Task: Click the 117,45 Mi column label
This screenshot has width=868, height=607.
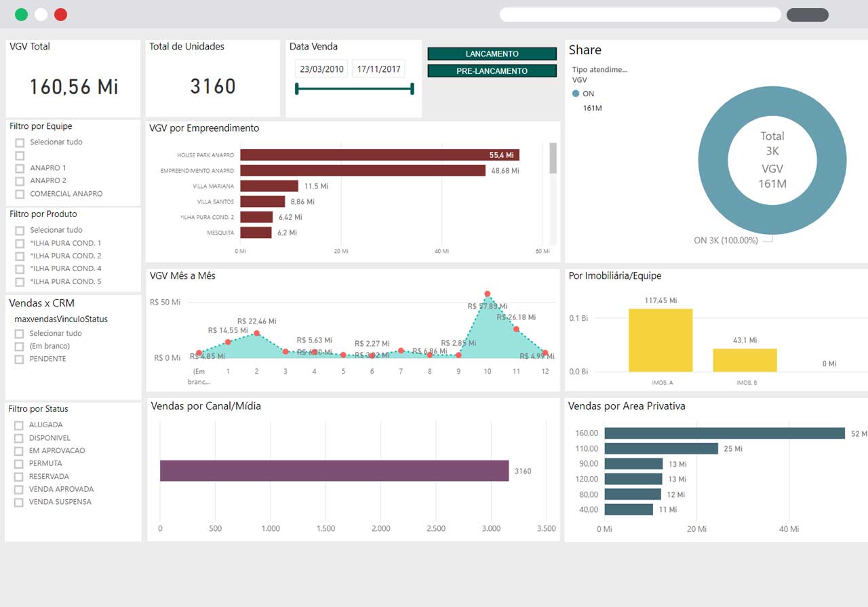Action: coord(660,300)
